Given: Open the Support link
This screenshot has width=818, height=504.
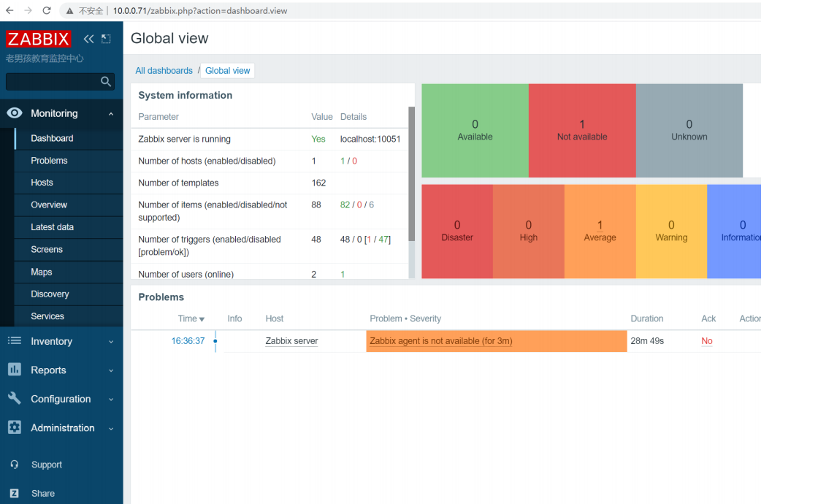Looking at the screenshot, I should tap(47, 465).
